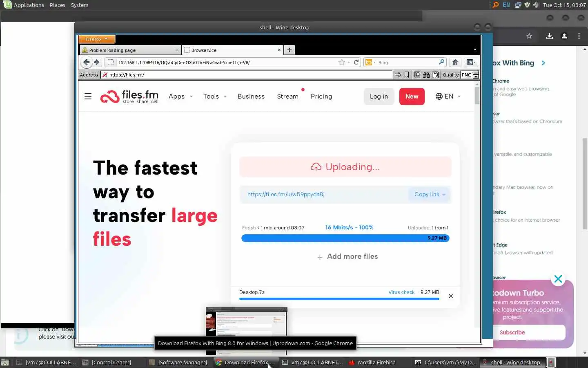The width and height of the screenshot is (588, 368).
Task: Open the Business menu item
Action: pos(251,96)
